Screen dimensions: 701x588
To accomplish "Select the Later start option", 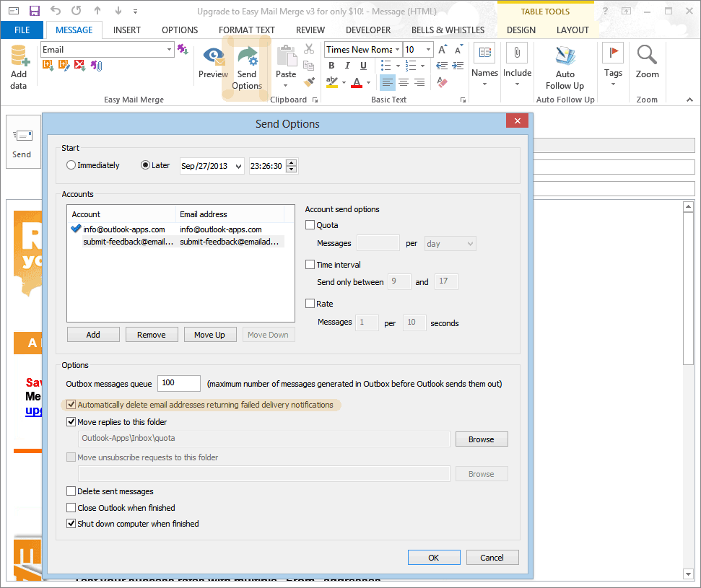I will [145, 165].
